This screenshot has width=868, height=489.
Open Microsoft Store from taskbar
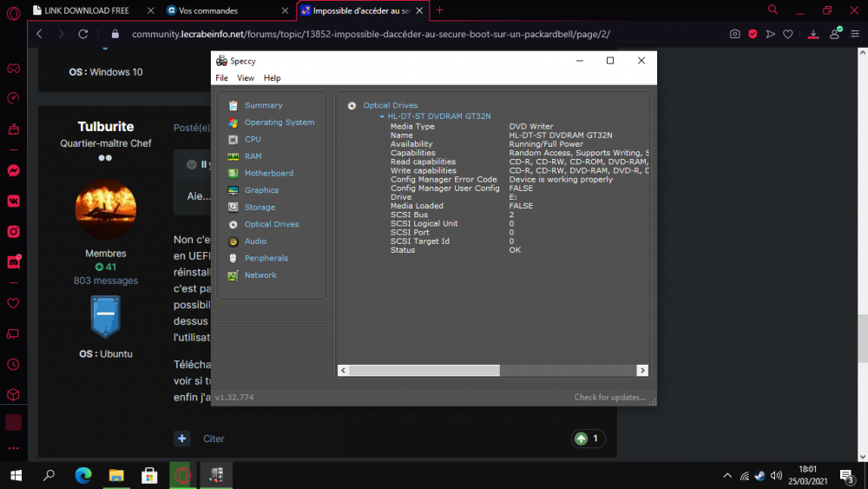149,475
